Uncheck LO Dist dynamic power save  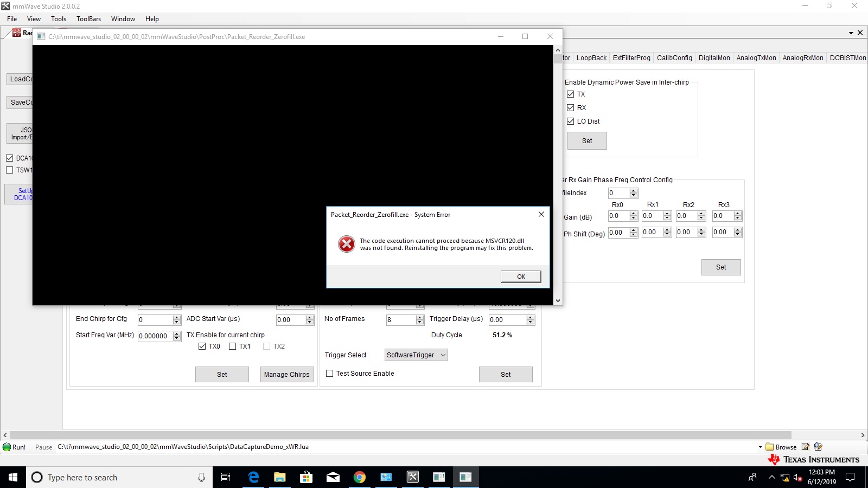pos(570,121)
